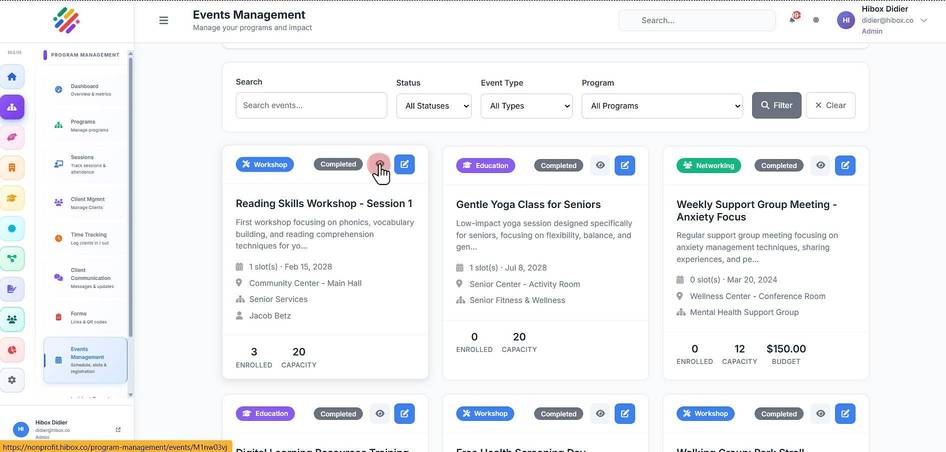946x452 pixels.
Task: Open Sessions in the sidebar menu
Action: pos(86,164)
